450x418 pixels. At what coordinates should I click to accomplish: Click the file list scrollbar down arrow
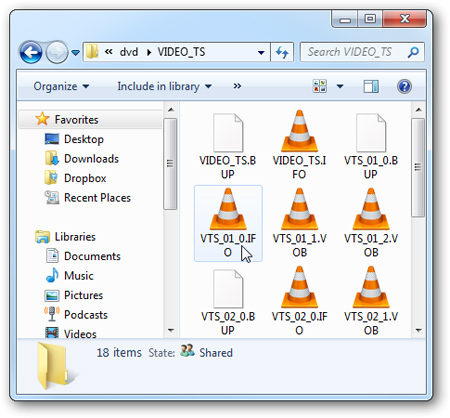pyautogui.click(x=419, y=330)
